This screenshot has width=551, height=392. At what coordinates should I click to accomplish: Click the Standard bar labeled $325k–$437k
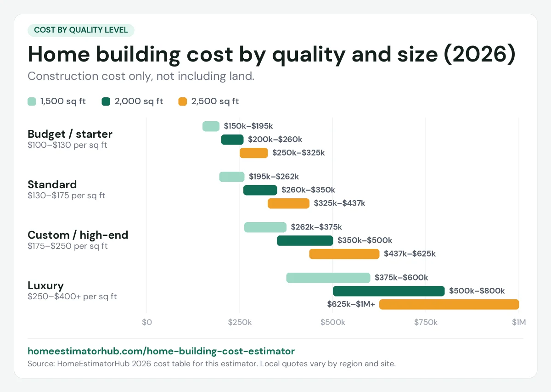(289, 203)
